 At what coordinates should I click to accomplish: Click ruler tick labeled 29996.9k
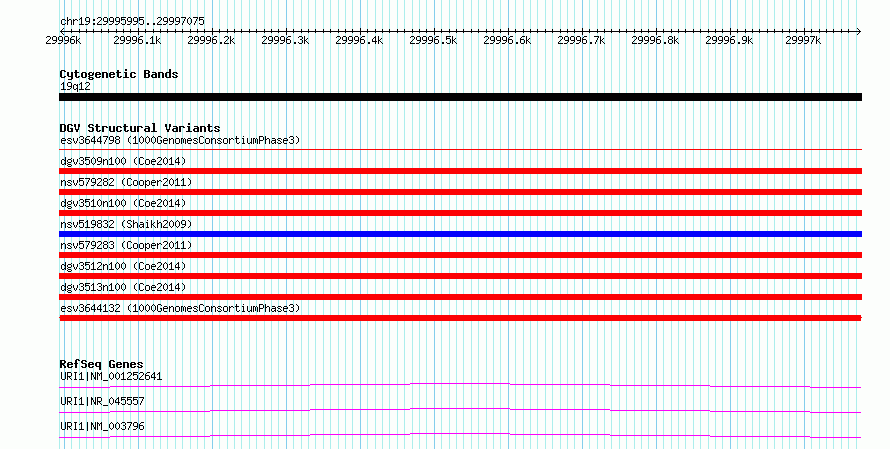pyautogui.click(x=729, y=40)
